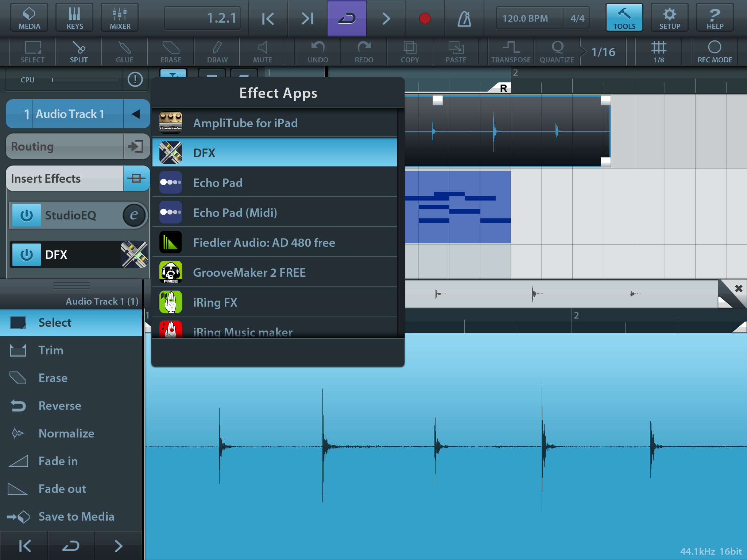Click Save to Media
This screenshot has width=747, height=560.
pyautogui.click(x=71, y=517)
